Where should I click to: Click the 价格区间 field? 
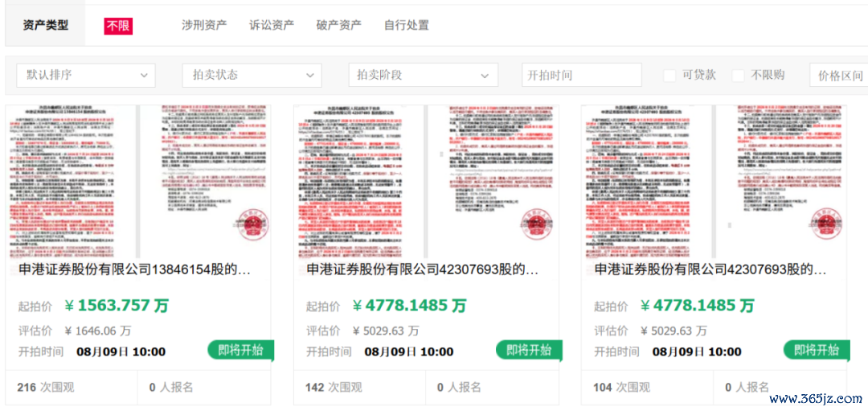(838, 75)
